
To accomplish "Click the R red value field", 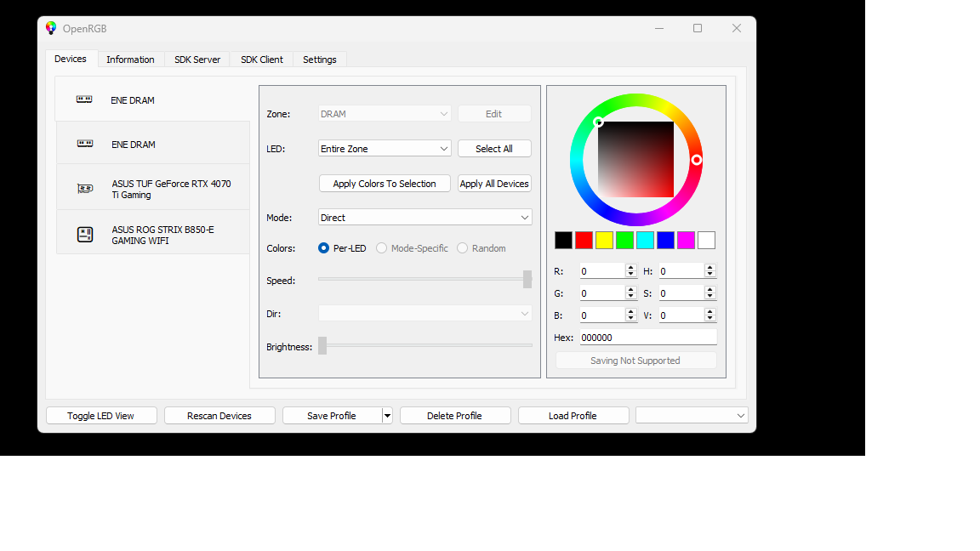I will [602, 271].
